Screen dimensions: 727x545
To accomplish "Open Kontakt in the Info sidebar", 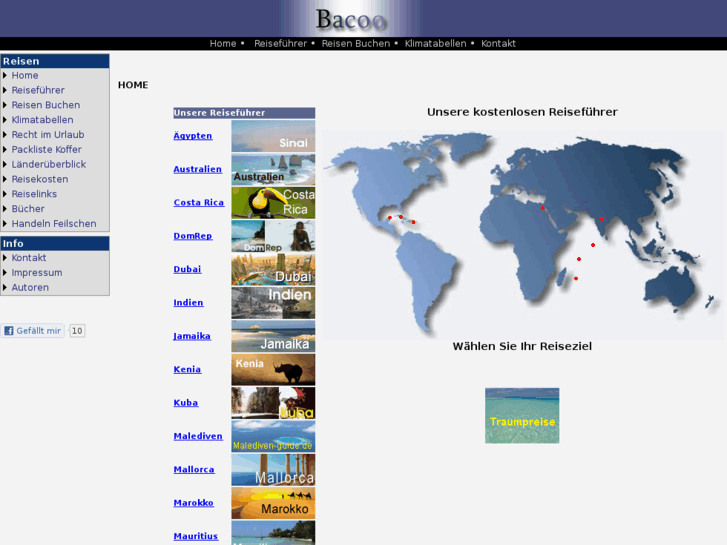I will (29, 258).
